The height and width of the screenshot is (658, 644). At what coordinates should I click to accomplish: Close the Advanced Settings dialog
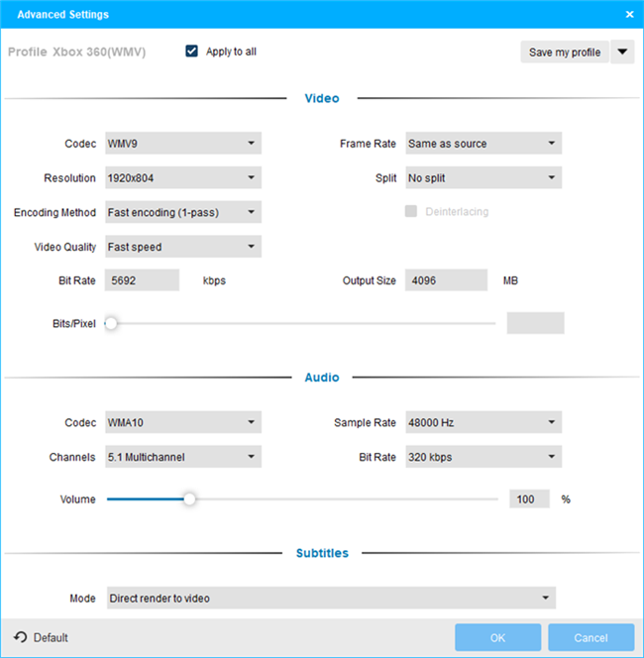point(629,15)
